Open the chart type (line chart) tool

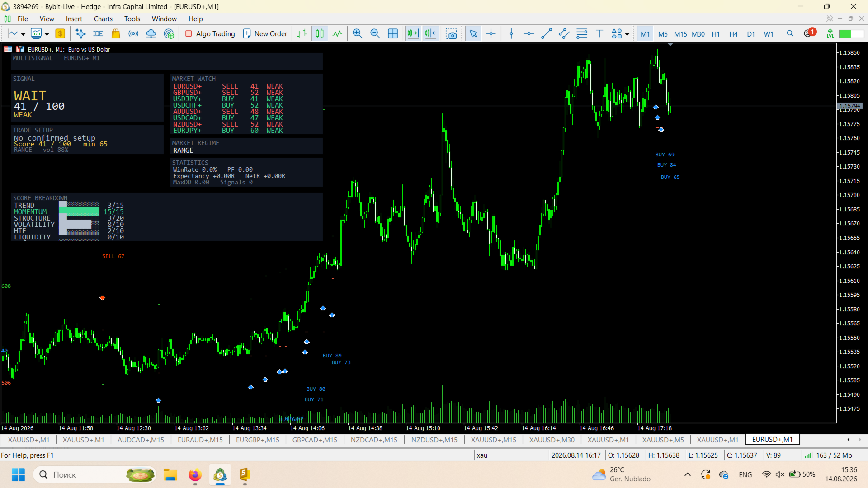[13, 33]
